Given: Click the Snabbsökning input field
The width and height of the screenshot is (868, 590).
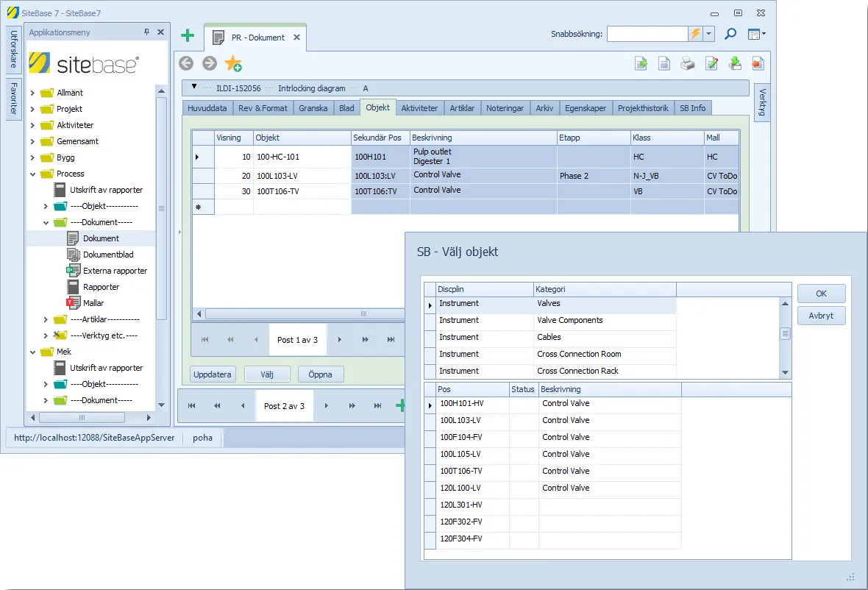Looking at the screenshot, I should click(647, 34).
